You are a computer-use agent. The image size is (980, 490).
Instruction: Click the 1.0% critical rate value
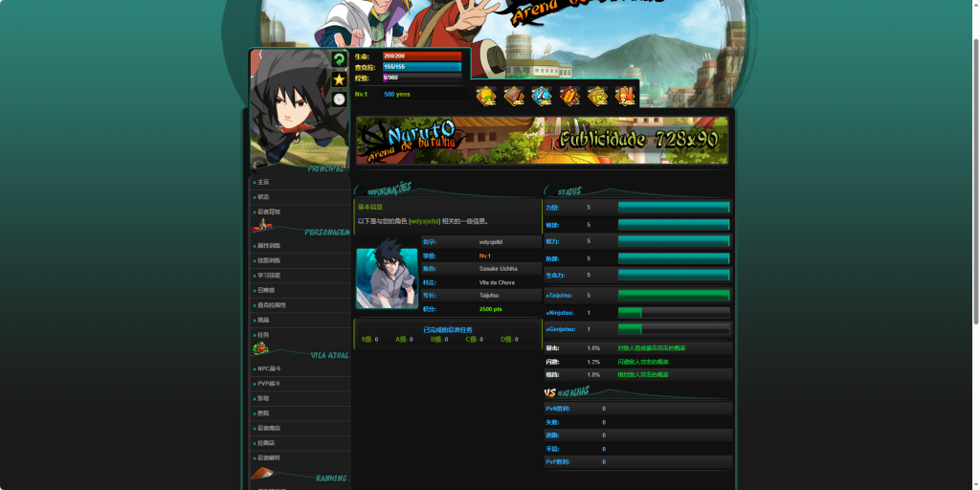point(593,348)
